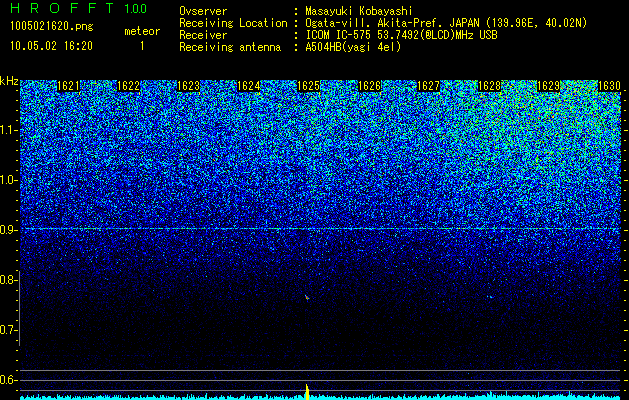
Task: Click the 'Receiver' field label
Action: coord(203,35)
